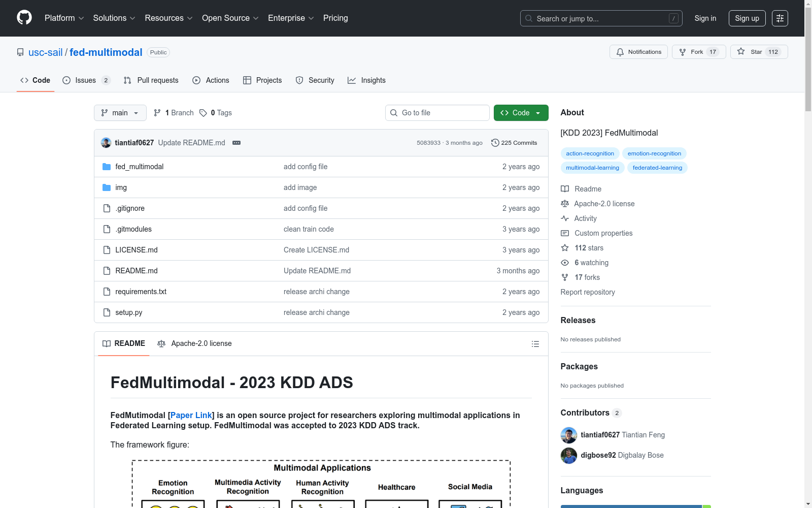Click the file icon next to .gitignore
The image size is (812, 508).
click(107, 208)
